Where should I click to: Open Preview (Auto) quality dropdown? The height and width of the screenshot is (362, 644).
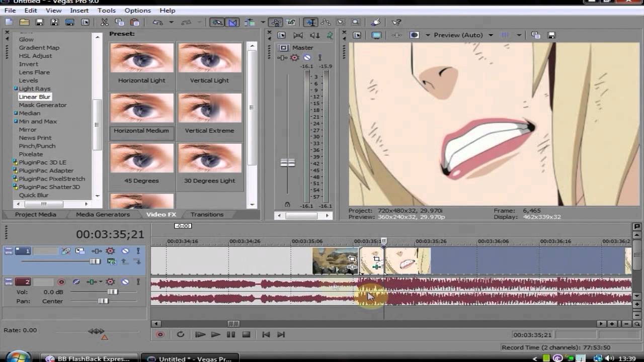491,35
